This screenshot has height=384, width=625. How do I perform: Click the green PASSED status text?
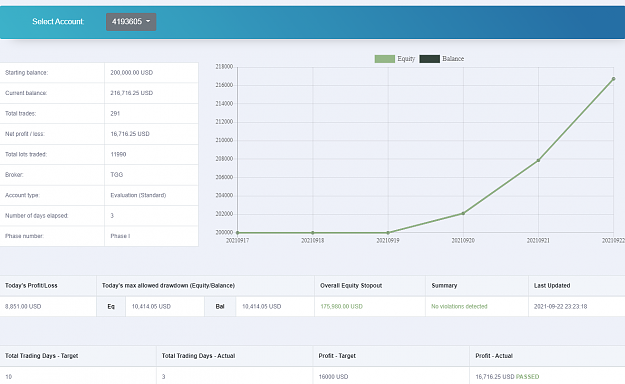tap(527, 377)
